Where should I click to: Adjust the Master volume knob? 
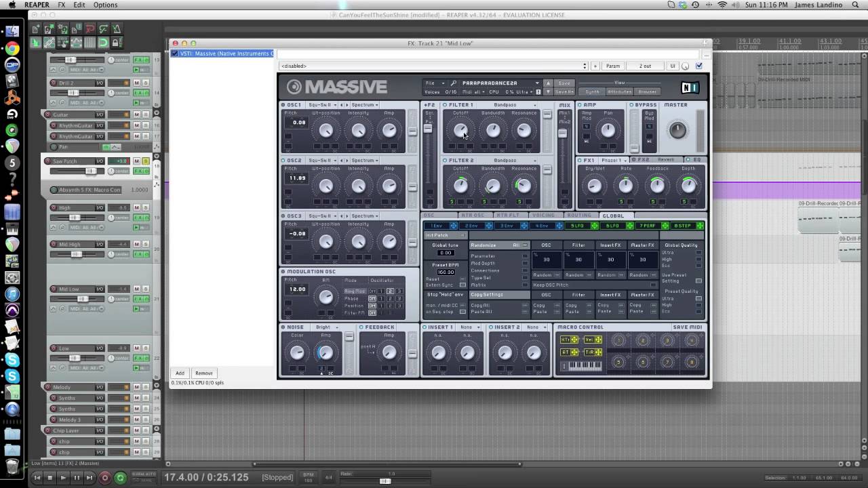tap(677, 130)
